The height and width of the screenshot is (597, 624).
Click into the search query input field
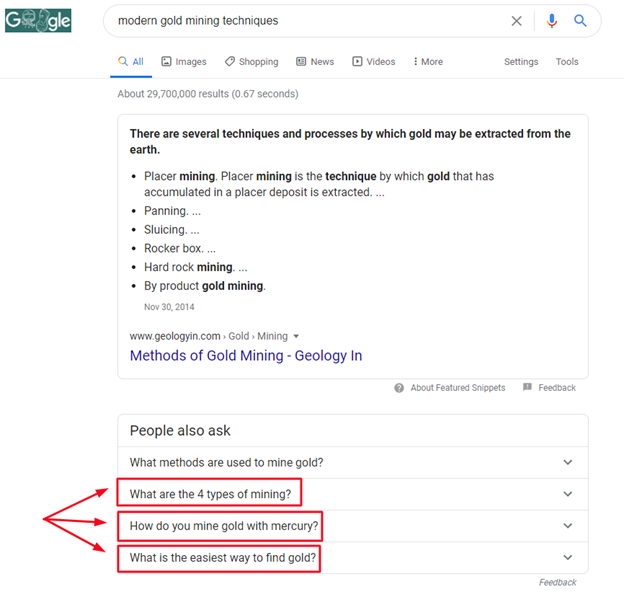[x=300, y=21]
